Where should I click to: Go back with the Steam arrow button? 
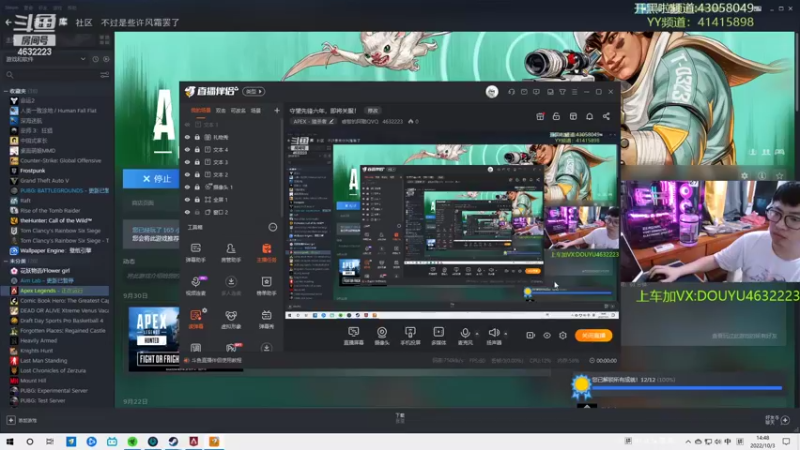pos(8,22)
